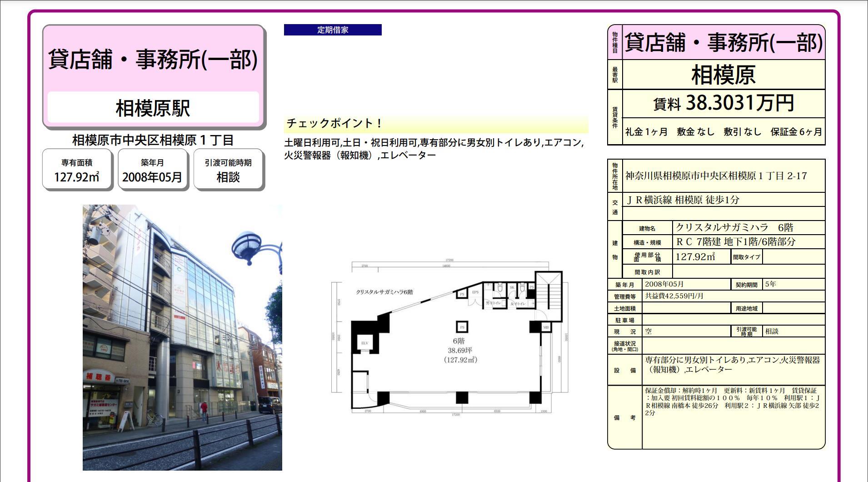
Task: Click the チェックポイント！ heading
Action: [x=334, y=123]
